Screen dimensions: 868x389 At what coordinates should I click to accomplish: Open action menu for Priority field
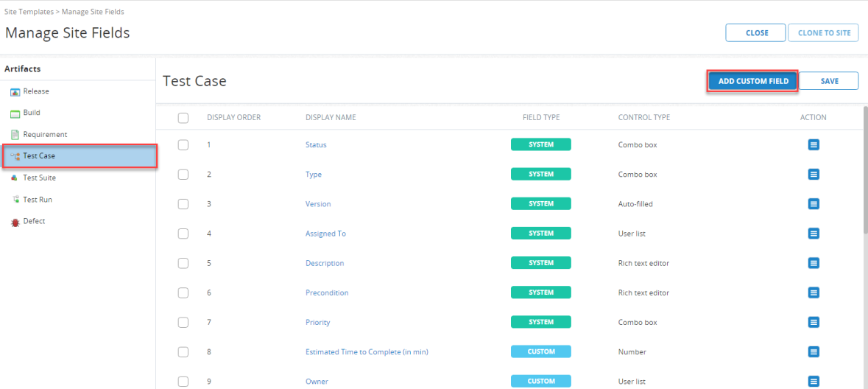point(814,322)
